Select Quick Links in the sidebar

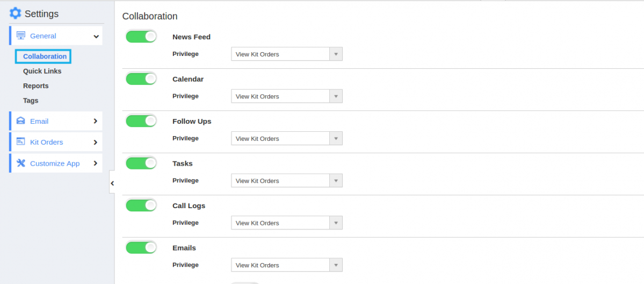pyautogui.click(x=42, y=71)
